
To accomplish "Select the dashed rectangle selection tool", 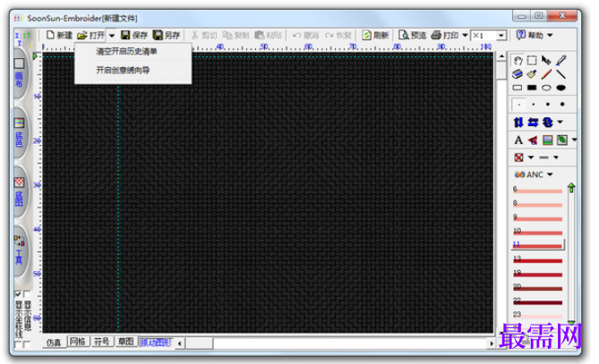I will point(532,60).
